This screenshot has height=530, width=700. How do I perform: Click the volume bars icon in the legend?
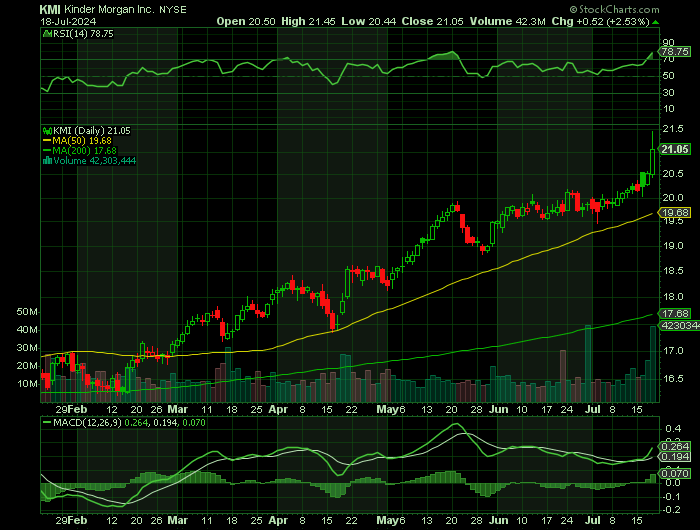(x=47, y=161)
